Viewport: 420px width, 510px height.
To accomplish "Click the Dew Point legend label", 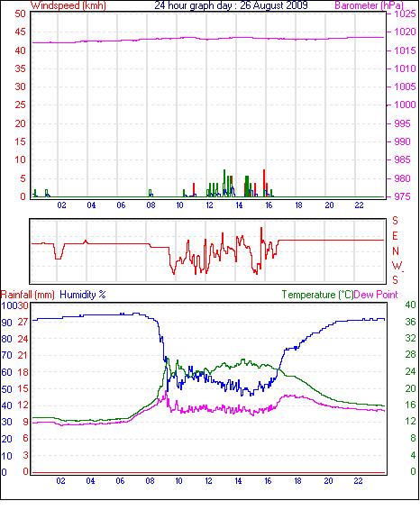I will coord(376,295).
